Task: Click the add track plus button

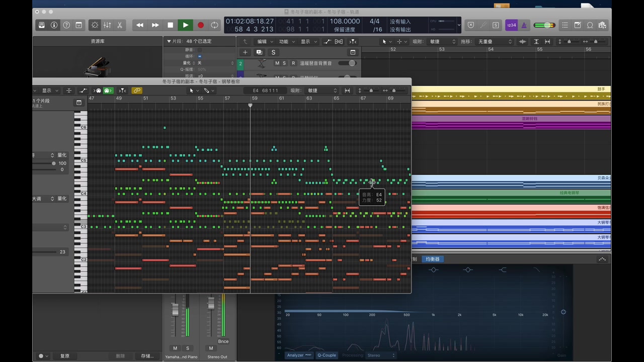Action: 245,52
